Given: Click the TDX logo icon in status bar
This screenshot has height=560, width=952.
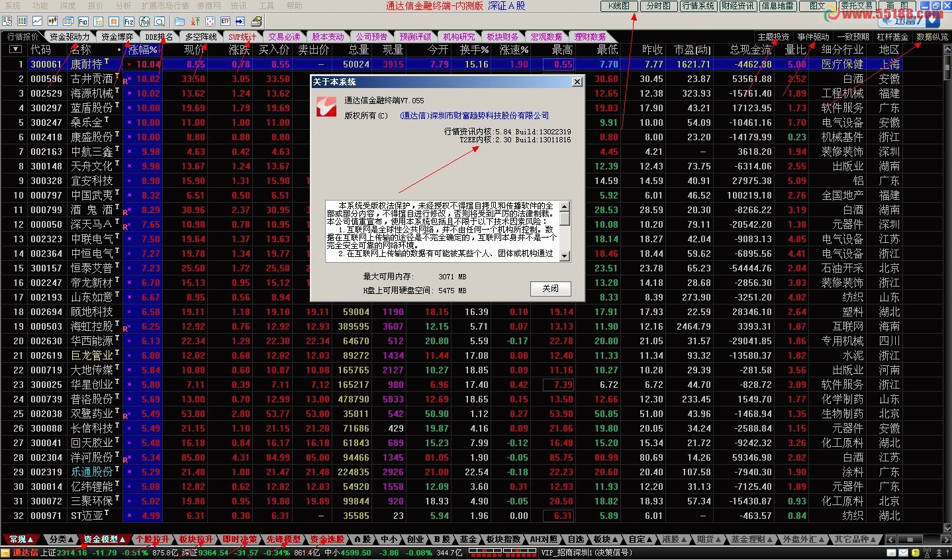Looking at the screenshot, I should [5, 553].
